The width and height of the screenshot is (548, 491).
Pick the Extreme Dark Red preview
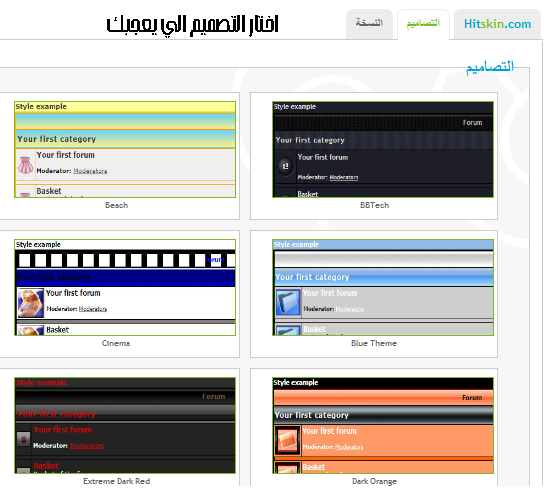click(x=125, y=425)
